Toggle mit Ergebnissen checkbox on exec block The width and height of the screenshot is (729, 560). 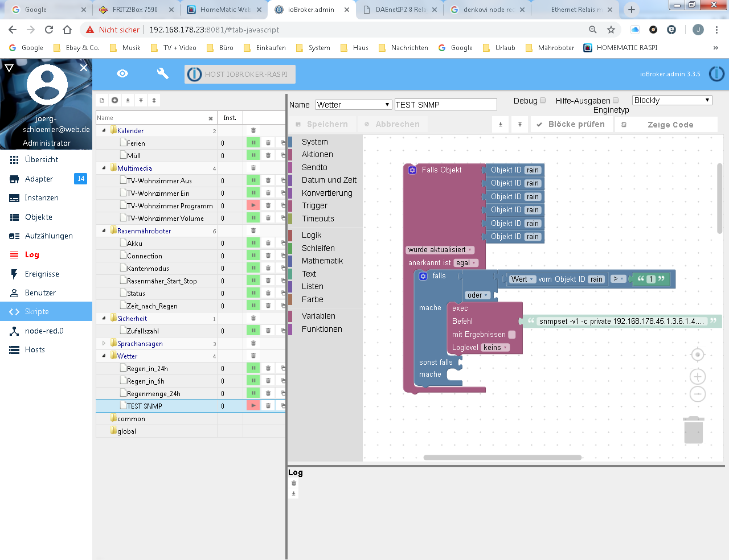coord(512,335)
